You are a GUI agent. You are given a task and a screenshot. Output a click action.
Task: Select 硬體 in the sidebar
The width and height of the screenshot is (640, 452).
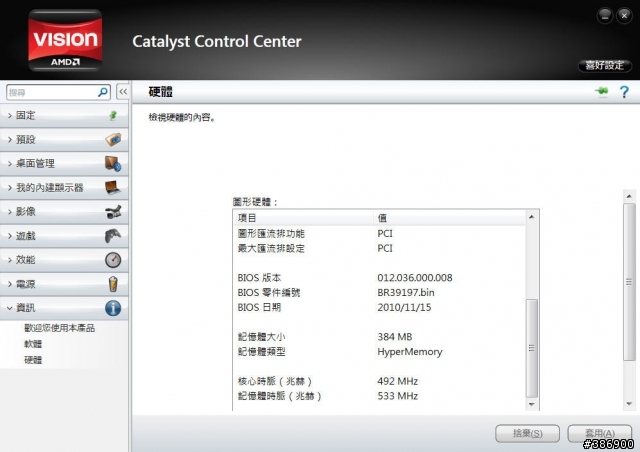click(33, 360)
